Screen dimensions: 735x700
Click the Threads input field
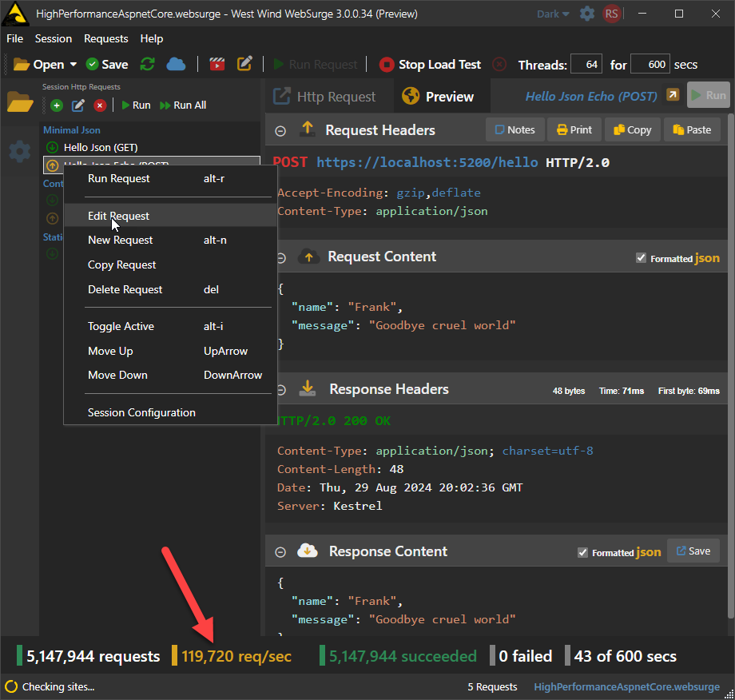point(586,64)
